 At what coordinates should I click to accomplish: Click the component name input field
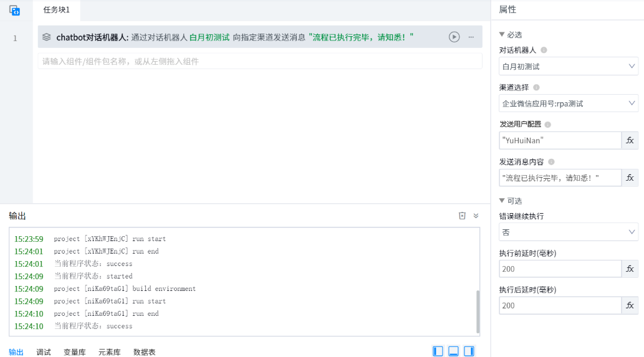259,61
